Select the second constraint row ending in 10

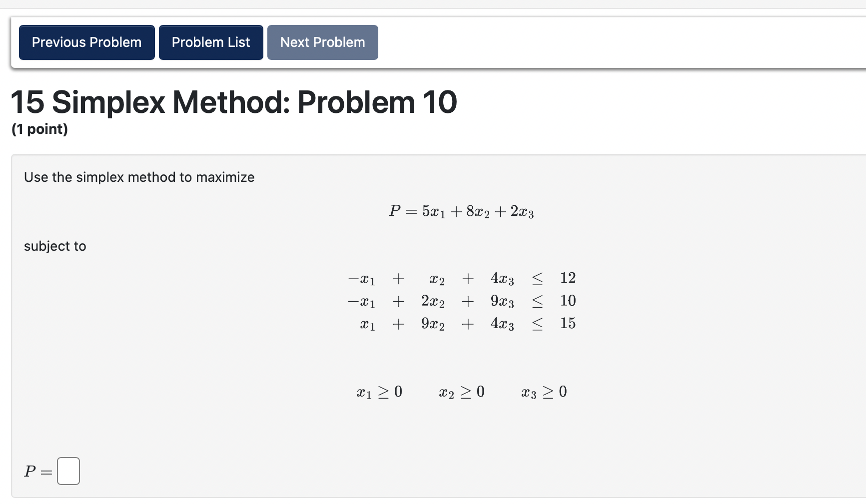point(460,301)
